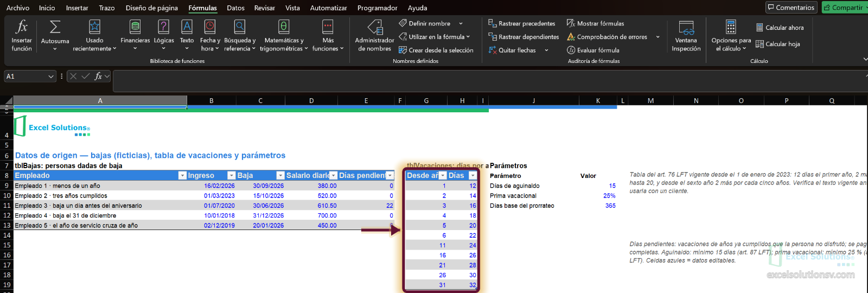Select row 10 header

click(x=7, y=195)
